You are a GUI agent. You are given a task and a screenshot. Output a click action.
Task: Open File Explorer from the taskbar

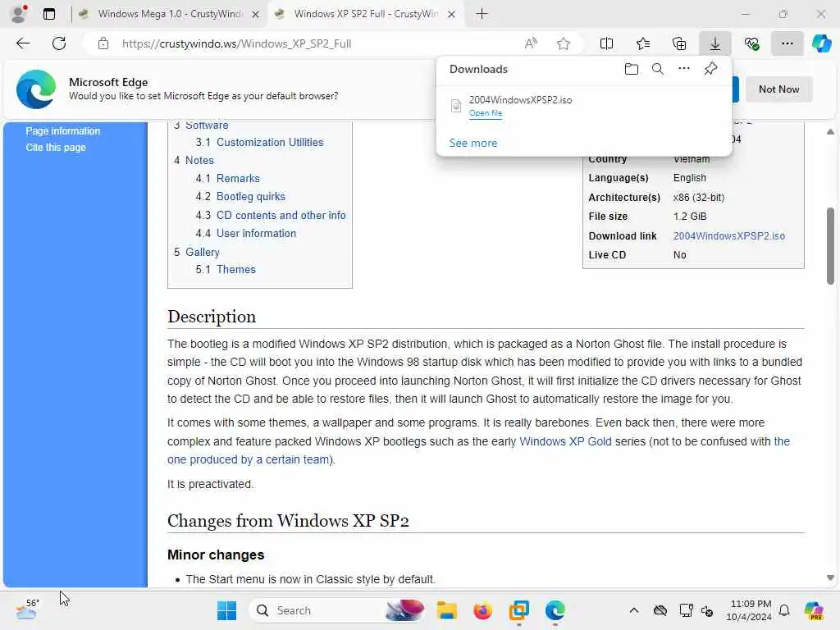446,610
